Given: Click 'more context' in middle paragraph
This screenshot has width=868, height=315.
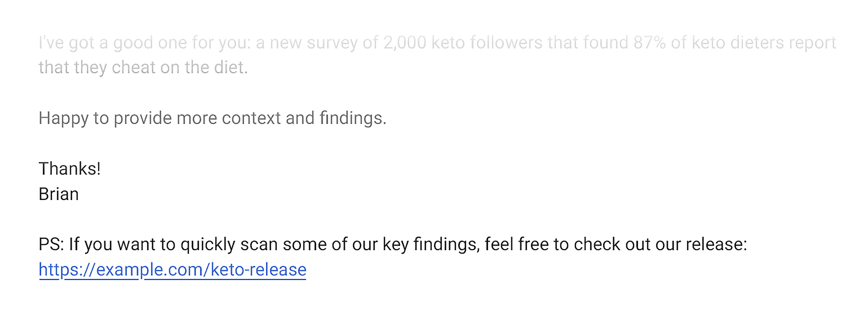Looking at the screenshot, I should [228, 118].
